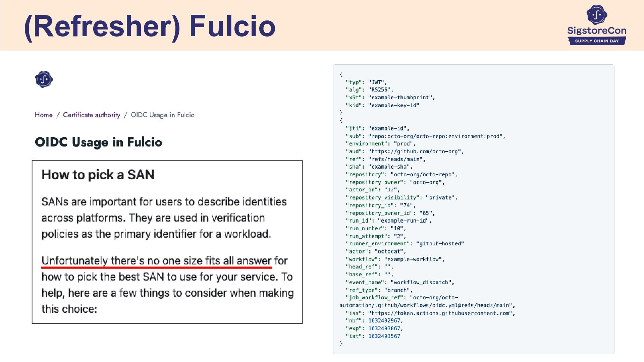
Task: Click the (Refresher) Fulcio slide title
Action: click(x=150, y=26)
